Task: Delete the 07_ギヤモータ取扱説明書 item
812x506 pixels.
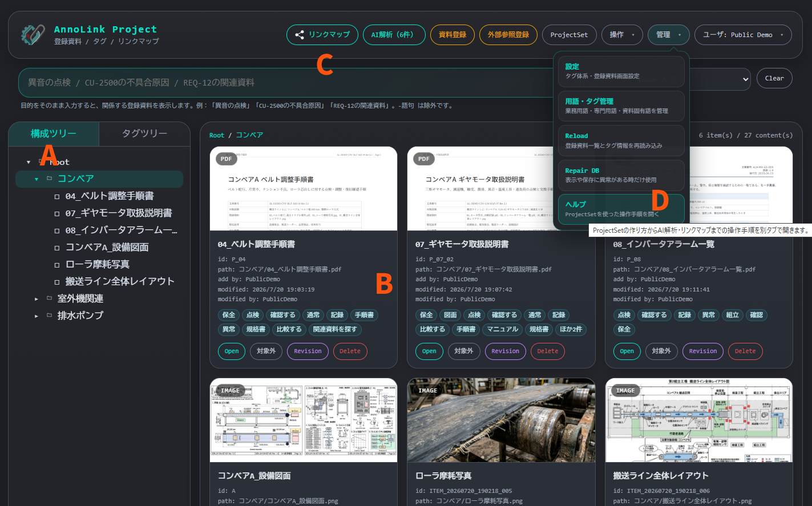Action: click(x=547, y=351)
